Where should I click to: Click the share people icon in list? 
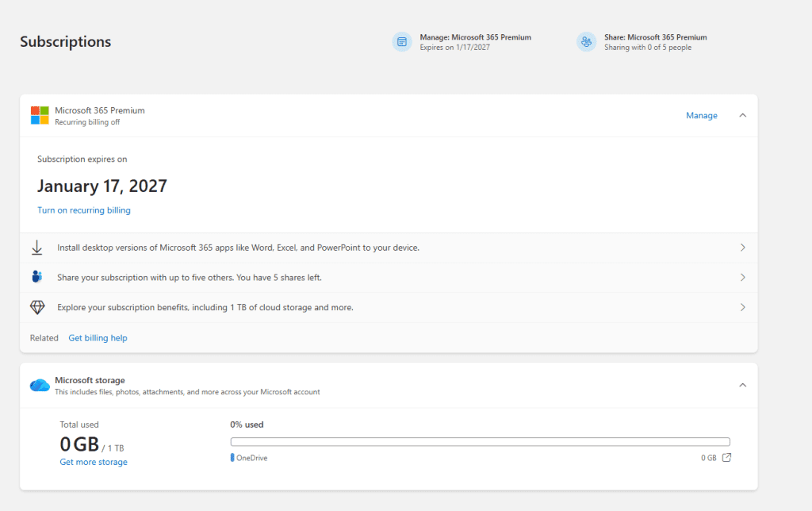(x=37, y=277)
